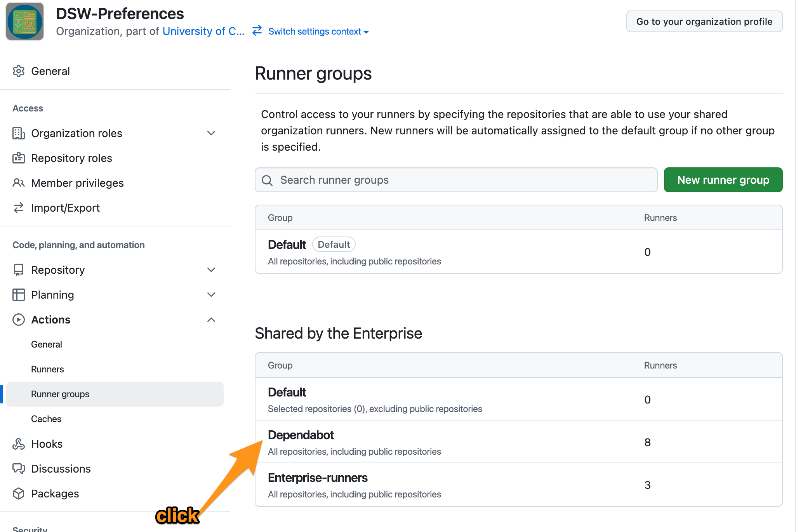The width and height of the screenshot is (796, 532).
Task: Expand the Planning section chevron
Action: pos(211,295)
